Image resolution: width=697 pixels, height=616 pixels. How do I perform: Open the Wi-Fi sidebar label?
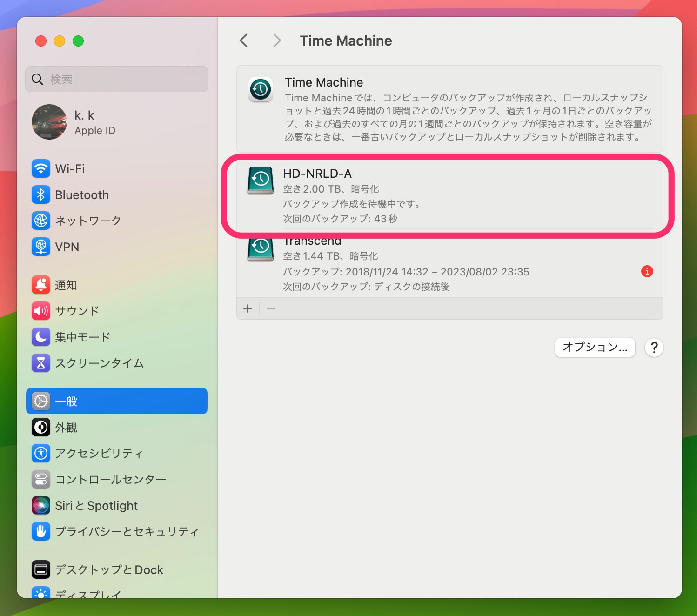point(70,168)
